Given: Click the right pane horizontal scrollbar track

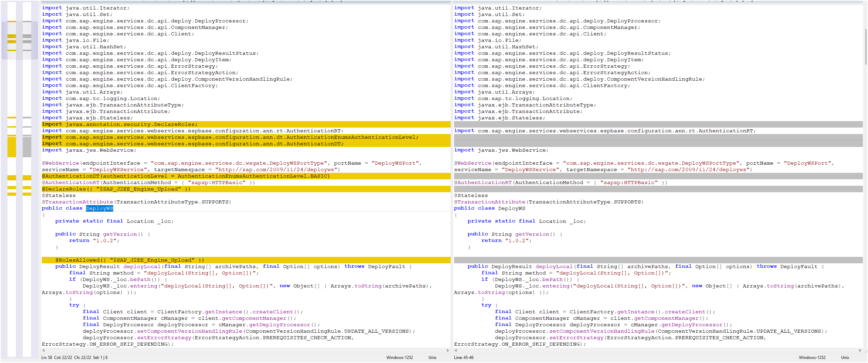Looking at the screenshot, I should pos(658,350).
